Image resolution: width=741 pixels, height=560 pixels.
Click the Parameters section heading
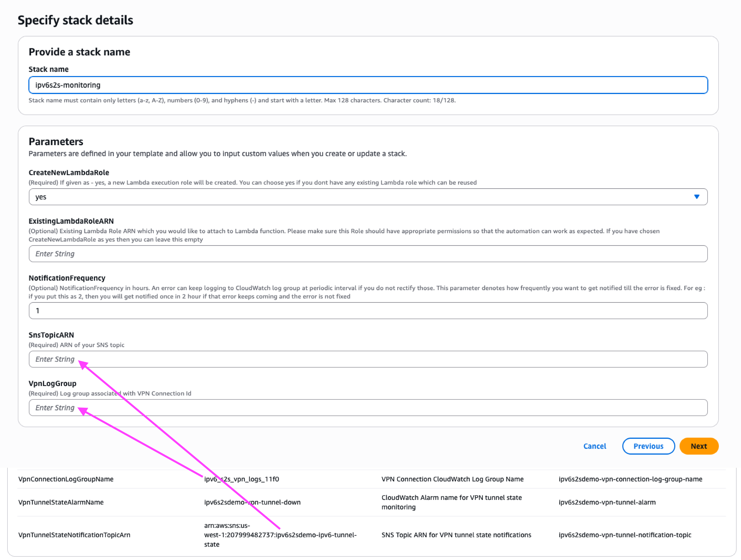[x=56, y=142]
